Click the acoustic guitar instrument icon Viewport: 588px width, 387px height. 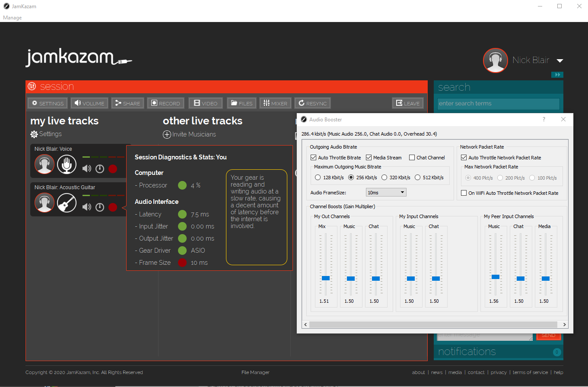[67, 203]
